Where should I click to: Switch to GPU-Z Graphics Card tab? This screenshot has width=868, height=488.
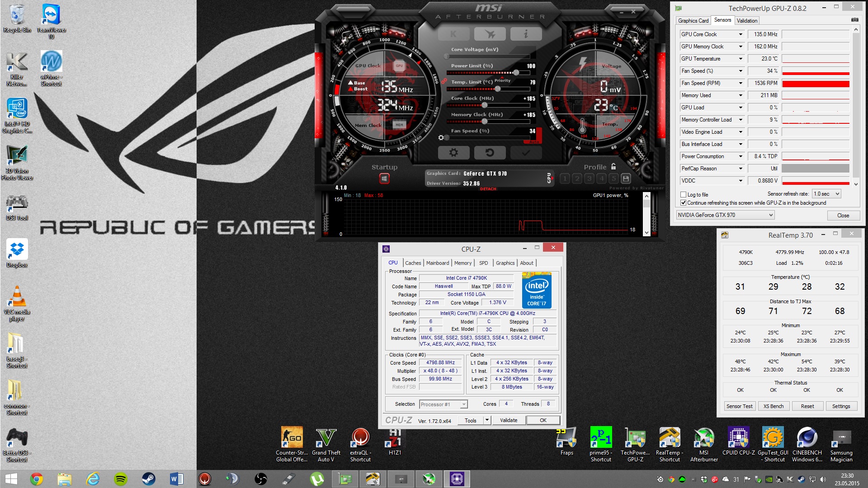pos(693,21)
